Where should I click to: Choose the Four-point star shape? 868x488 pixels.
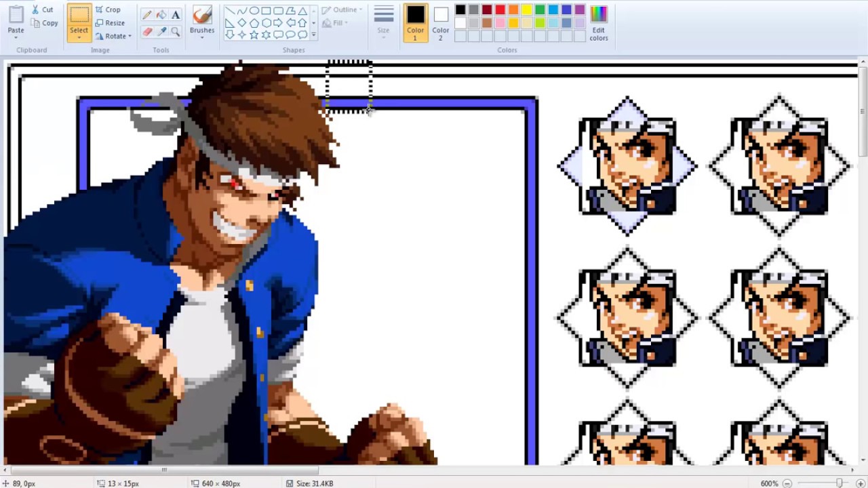point(242,35)
